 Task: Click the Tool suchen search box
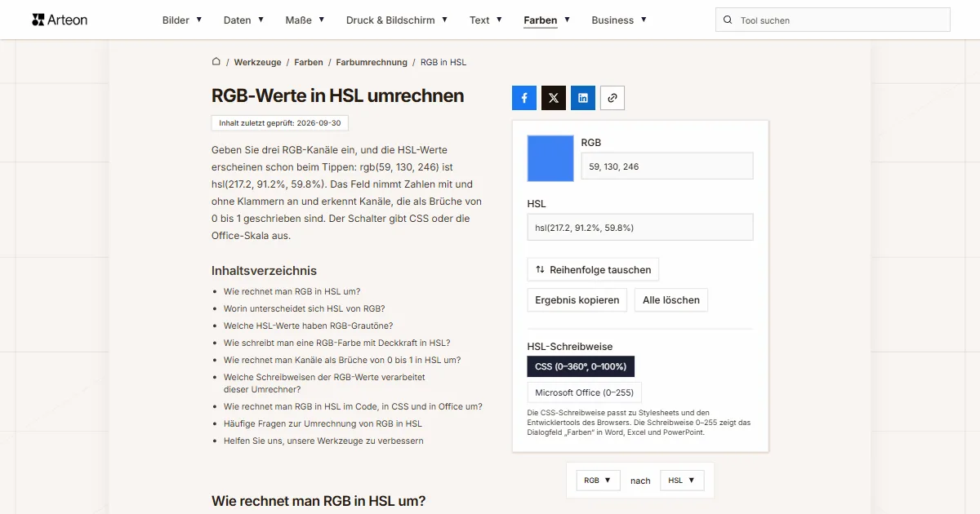(833, 20)
